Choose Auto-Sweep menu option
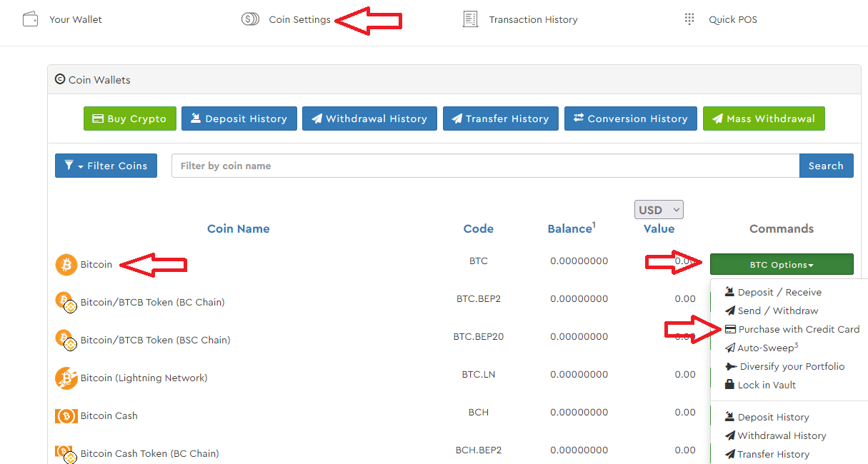 762,348
